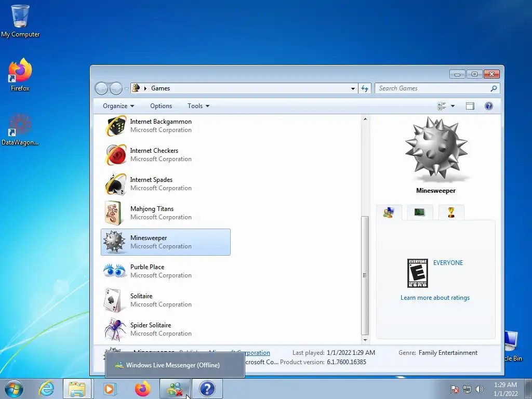Select the Purble Place eyes icon
The height and width of the screenshot is (399, 532).
[114, 271]
